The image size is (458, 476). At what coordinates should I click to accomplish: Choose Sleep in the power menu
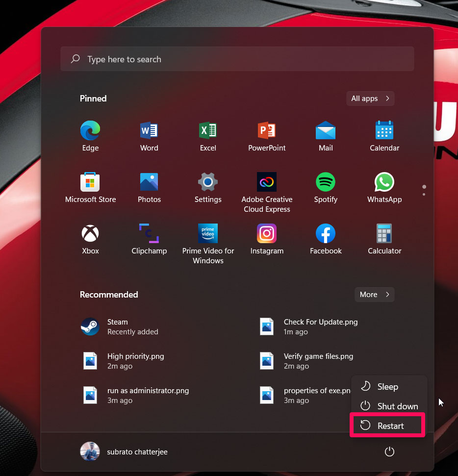tap(387, 387)
